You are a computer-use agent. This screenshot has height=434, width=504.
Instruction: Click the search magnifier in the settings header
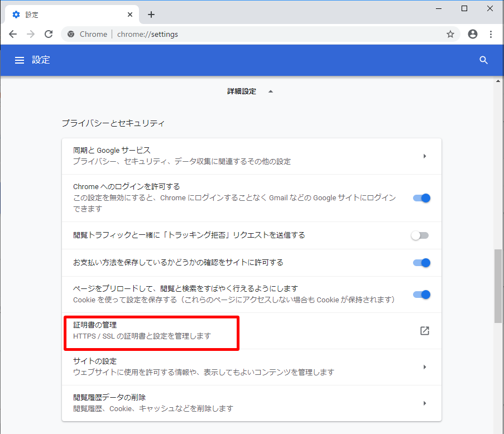(484, 60)
